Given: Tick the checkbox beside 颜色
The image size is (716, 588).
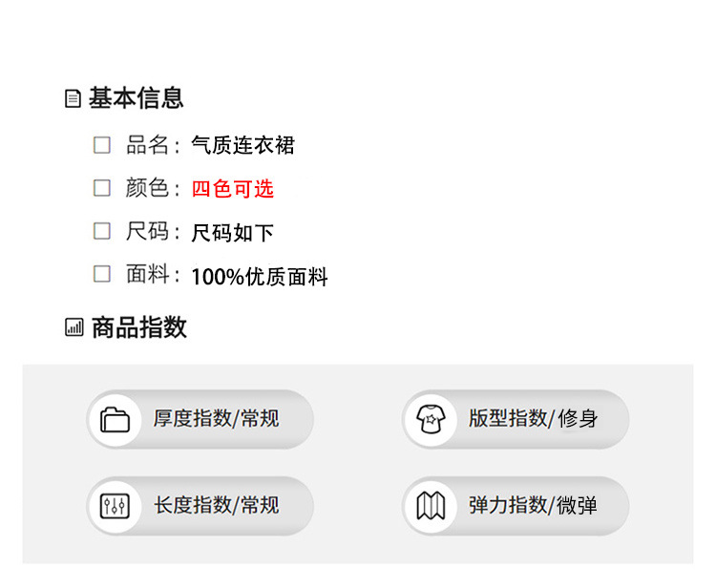Looking at the screenshot, I should [x=102, y=188].
